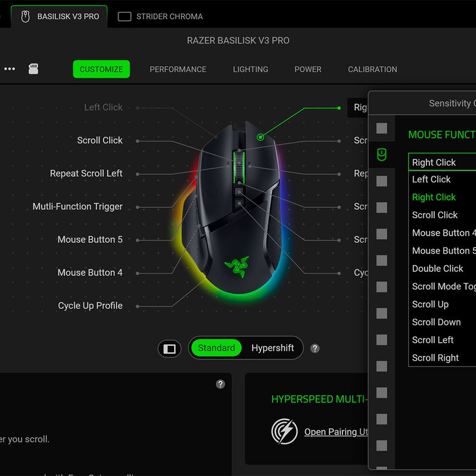Select the Cycle Up Profile assignment
This screenshot has width=476, height=476.
pos(90,306)
